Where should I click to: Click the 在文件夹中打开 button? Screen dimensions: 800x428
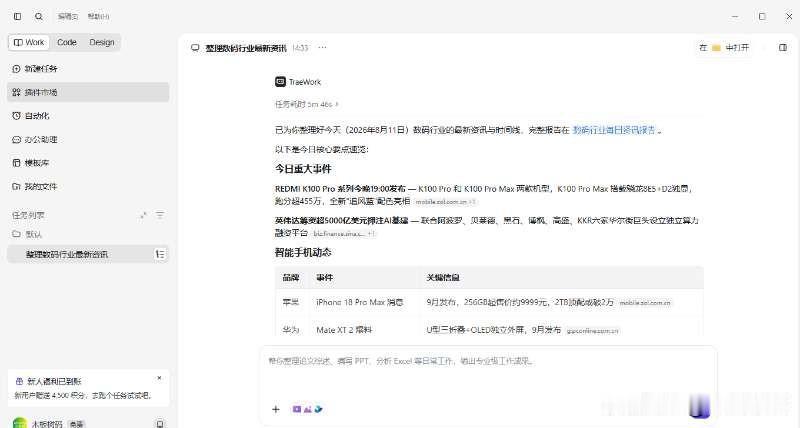[724, 47]
